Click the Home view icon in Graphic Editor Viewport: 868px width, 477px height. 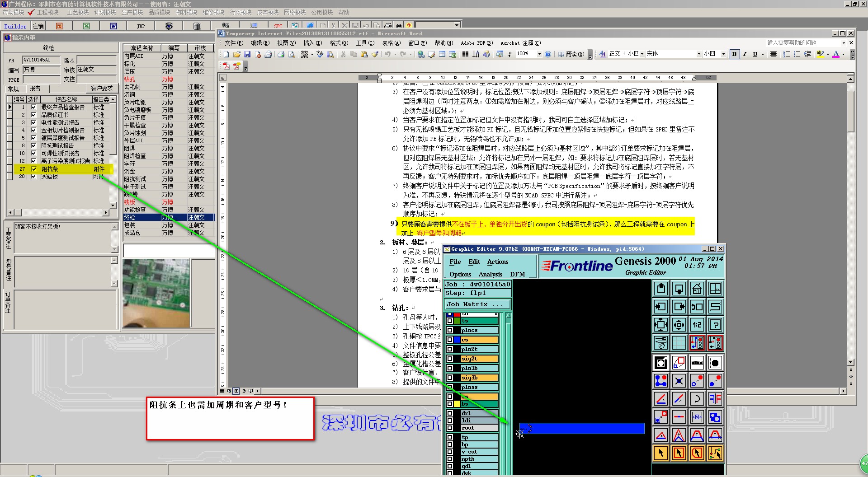coord(697,289)
